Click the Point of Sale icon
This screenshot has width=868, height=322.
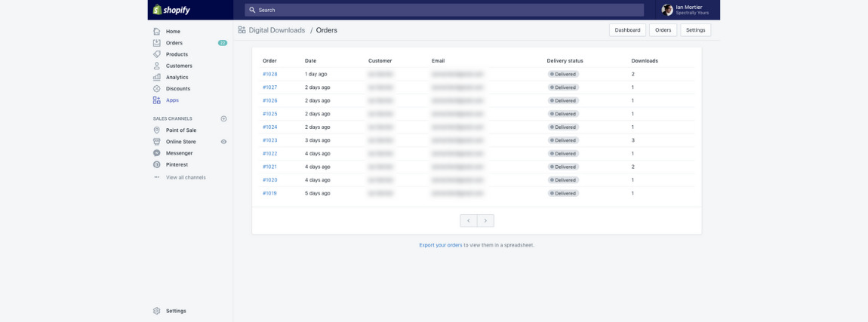[x=157, y=130]
